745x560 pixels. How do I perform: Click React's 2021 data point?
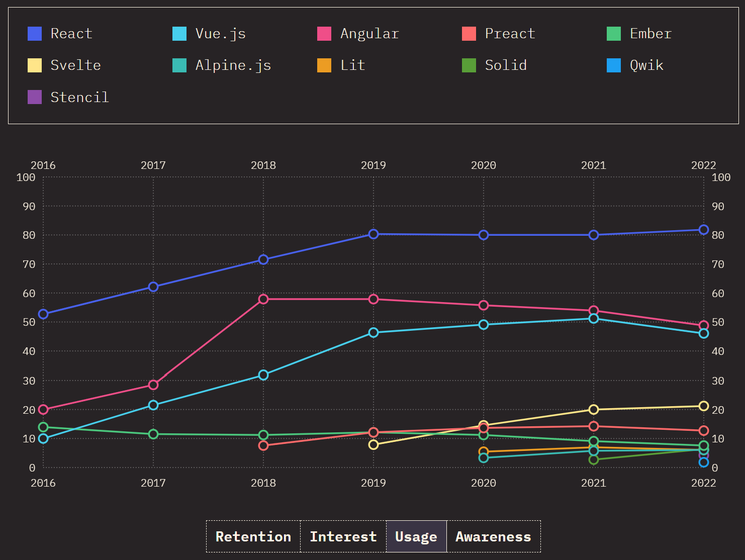click(594, 235)
